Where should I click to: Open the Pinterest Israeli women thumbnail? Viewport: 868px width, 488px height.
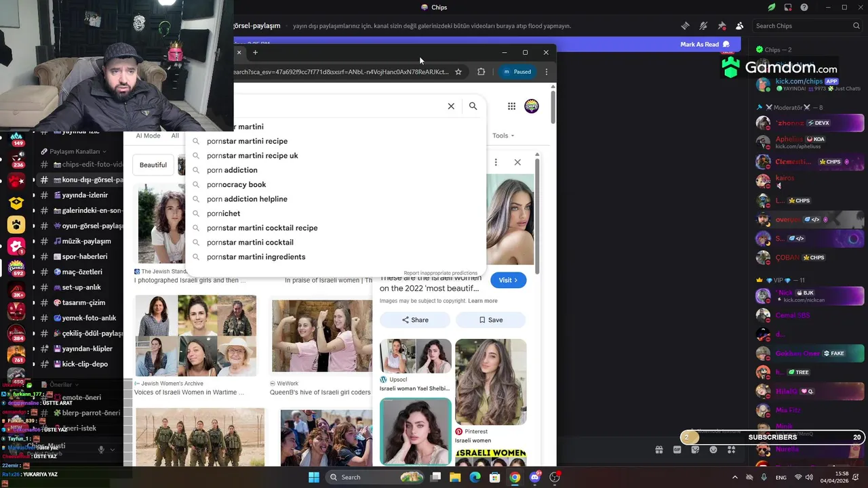(x=491, y=382)
